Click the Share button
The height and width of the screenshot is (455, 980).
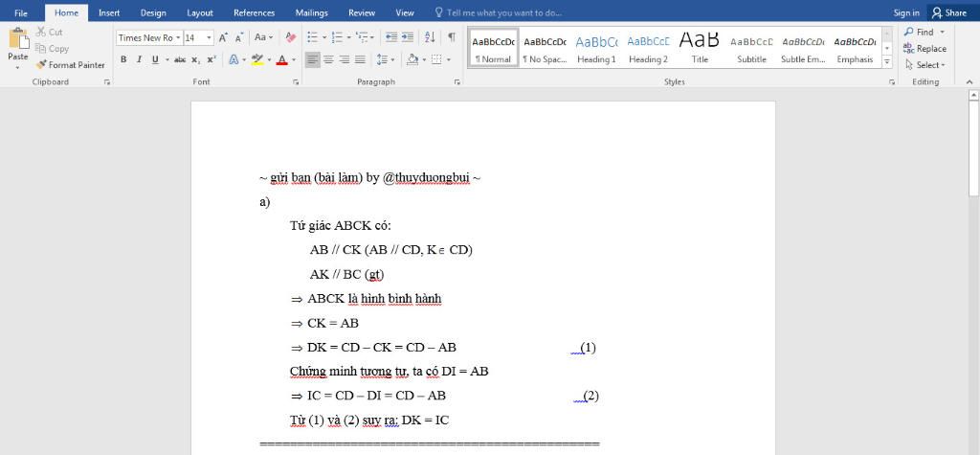pos(948,12)
